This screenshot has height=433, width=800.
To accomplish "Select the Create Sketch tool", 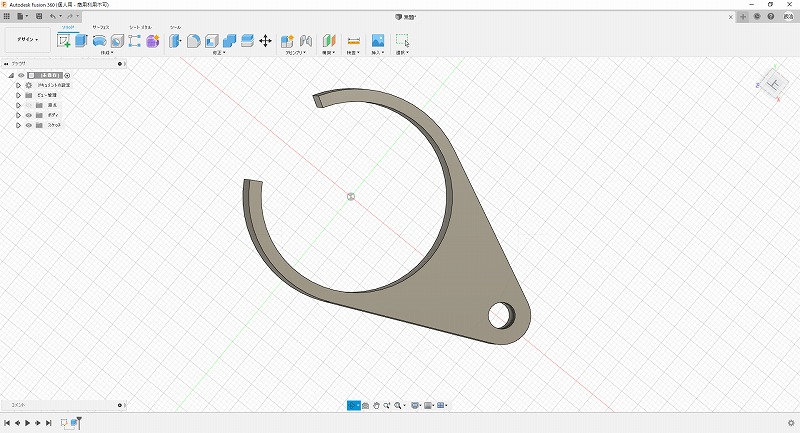I will [x=65, y=41].
